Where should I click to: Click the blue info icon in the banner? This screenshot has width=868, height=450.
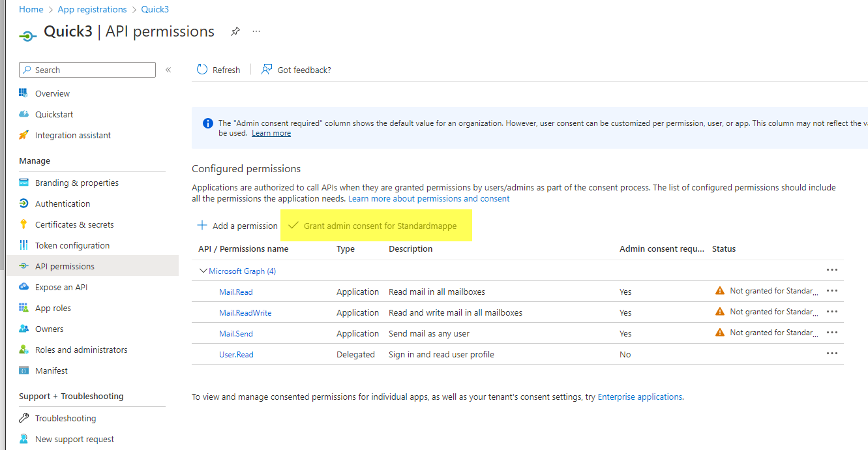coord(208,123)
